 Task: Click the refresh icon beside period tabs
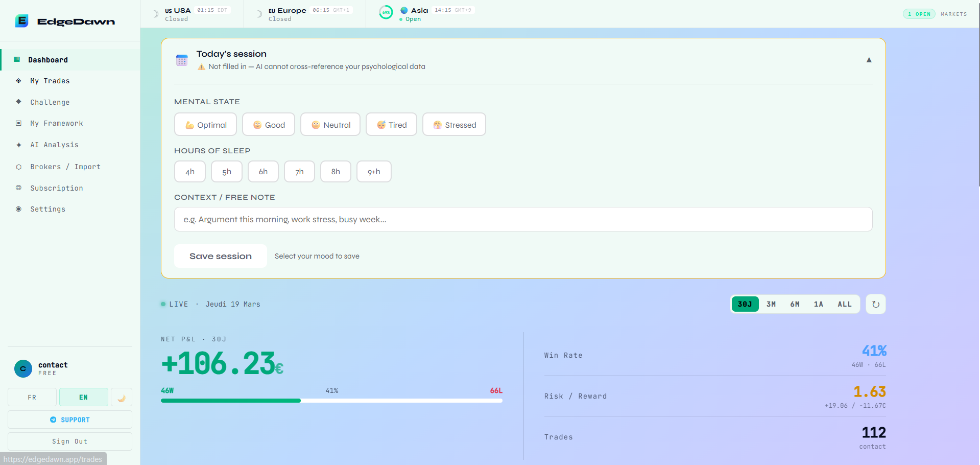(876, 304)
